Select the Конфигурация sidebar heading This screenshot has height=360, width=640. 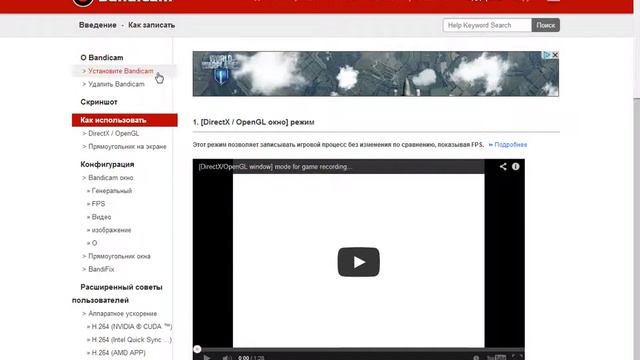107,164
